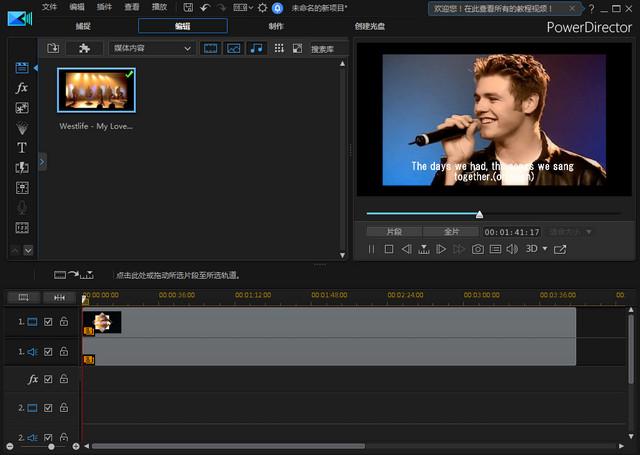Select 全片 preview mode
This screenshot has height=455, width=640.
tap(451, 232)
